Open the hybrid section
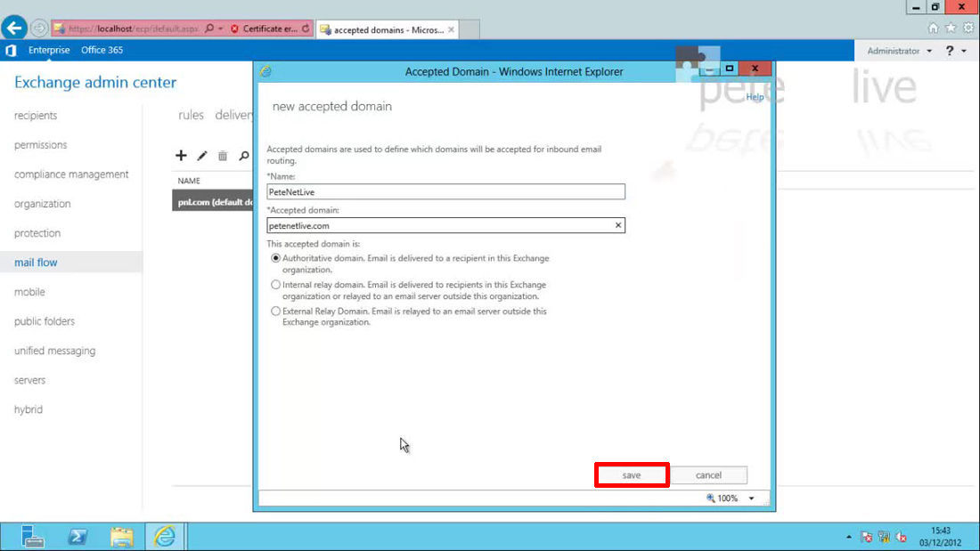The image size is (980, 551). pyautogui.click(x=29, y=409)
